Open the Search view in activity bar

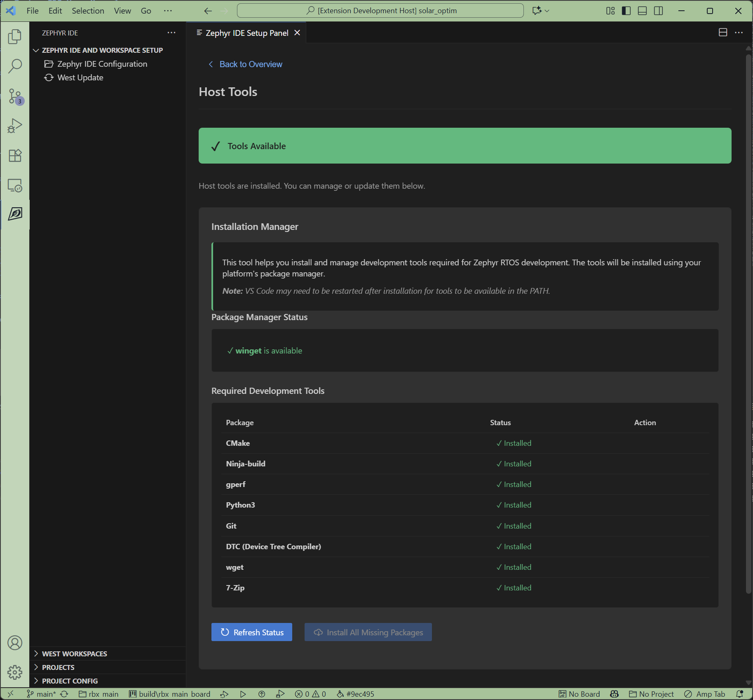pyautogui.click(x=15, y=66)
